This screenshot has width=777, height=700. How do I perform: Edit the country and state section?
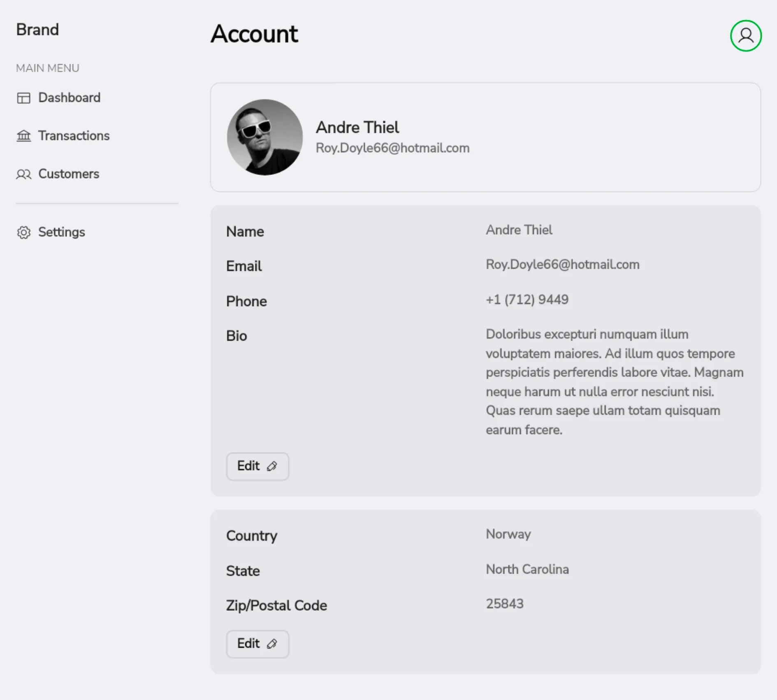pyautogui.click(x=257, y=644)
